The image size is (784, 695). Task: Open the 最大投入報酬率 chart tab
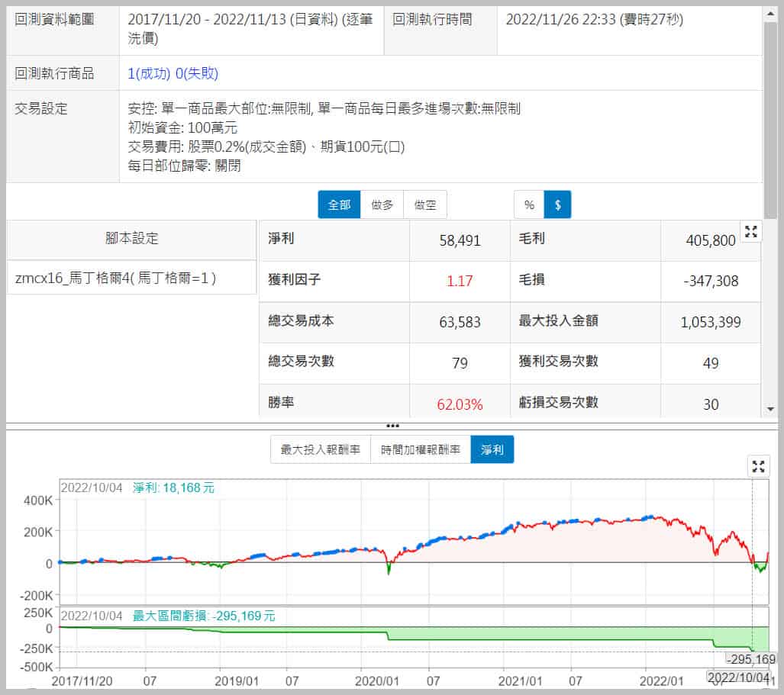321,450
